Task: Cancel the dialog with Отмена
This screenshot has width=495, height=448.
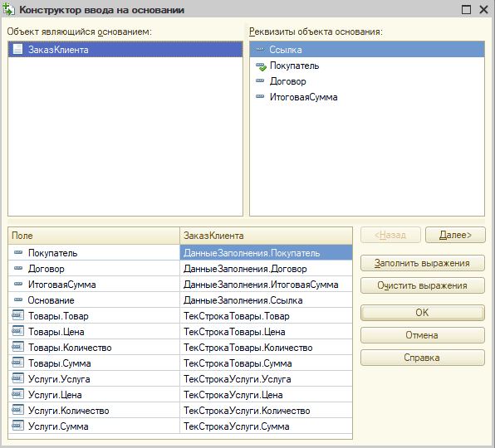Action: pyautogui.click(x=423, y=335)
